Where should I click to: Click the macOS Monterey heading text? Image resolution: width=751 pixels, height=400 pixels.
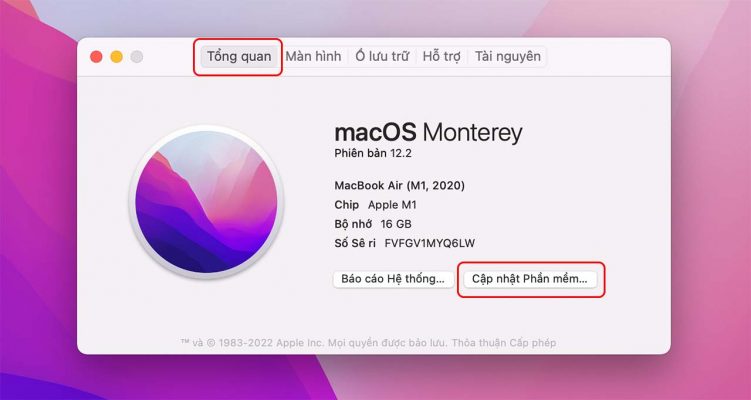[x=428, y=132]
